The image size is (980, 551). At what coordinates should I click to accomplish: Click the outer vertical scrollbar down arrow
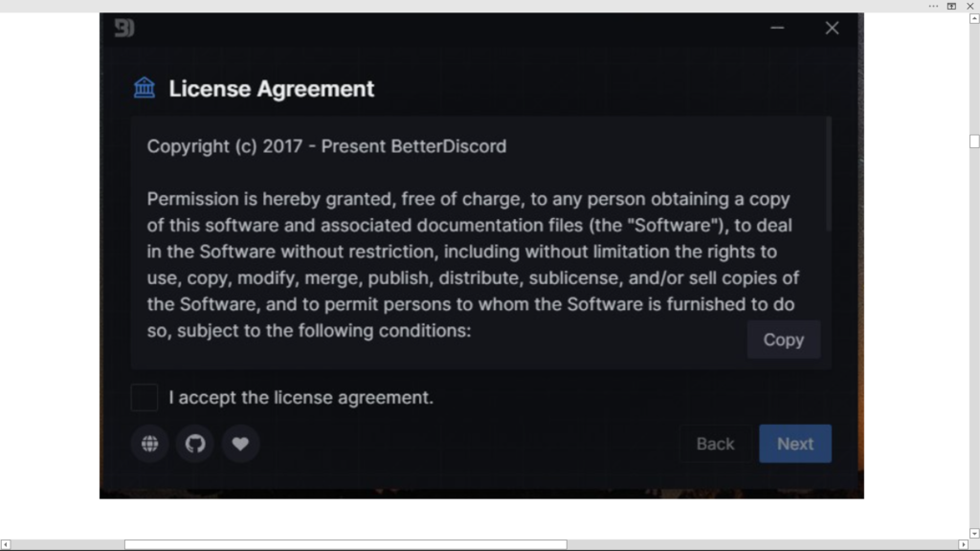pos(974,534)
